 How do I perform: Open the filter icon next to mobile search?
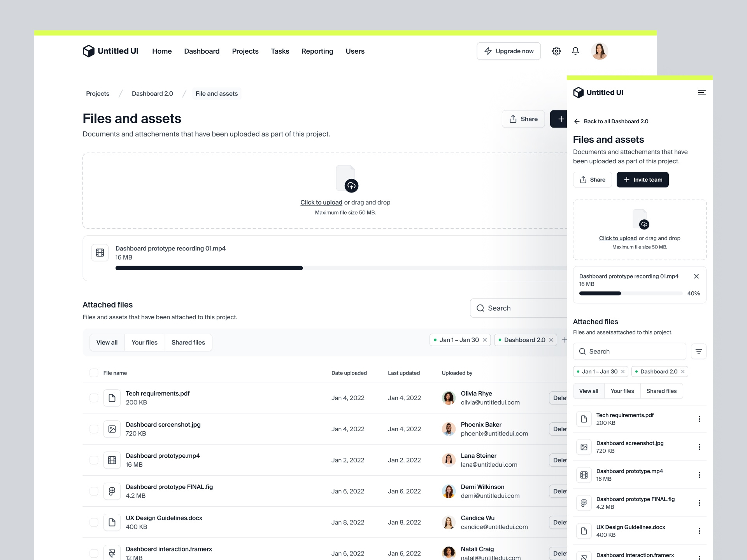click(x=698, y=351)
